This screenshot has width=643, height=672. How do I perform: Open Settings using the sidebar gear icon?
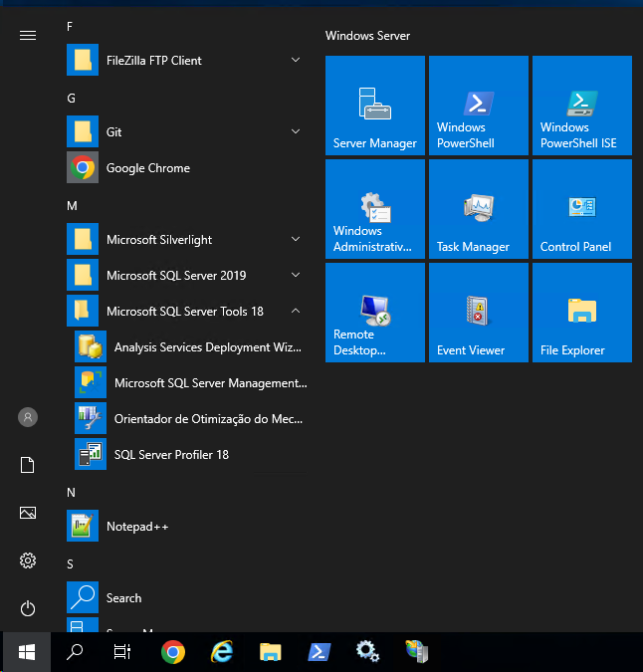click(28, 560)
